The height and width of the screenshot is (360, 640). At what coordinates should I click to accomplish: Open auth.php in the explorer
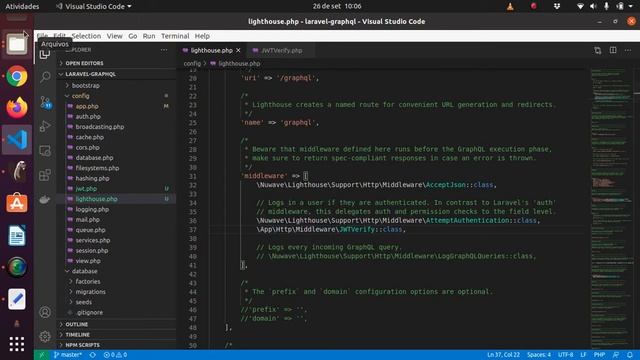[x=116, y=116]
